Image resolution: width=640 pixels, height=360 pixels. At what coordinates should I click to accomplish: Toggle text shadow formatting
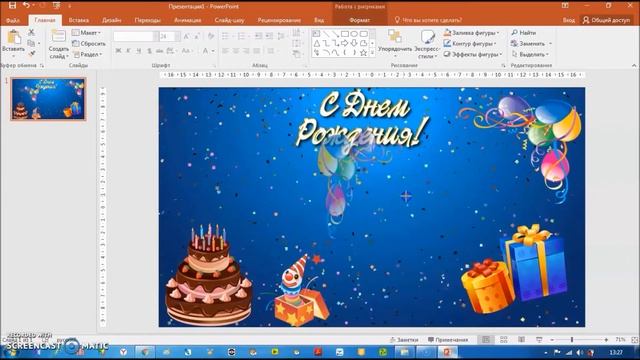point(149,51)
